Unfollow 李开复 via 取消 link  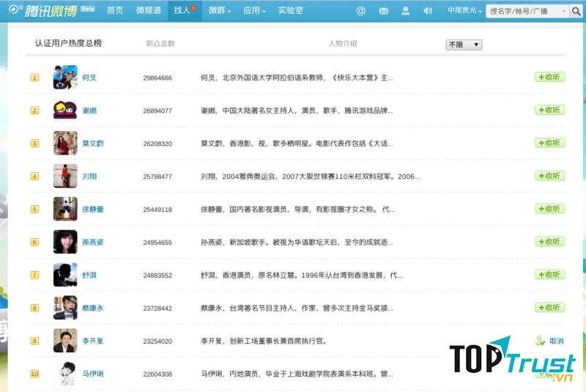pos(556,341)
